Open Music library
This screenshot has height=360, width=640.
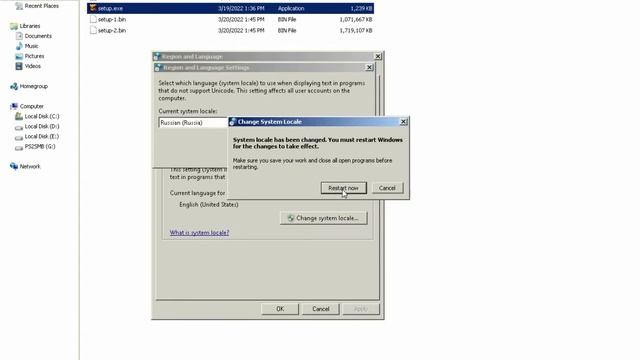pos(31,46)
